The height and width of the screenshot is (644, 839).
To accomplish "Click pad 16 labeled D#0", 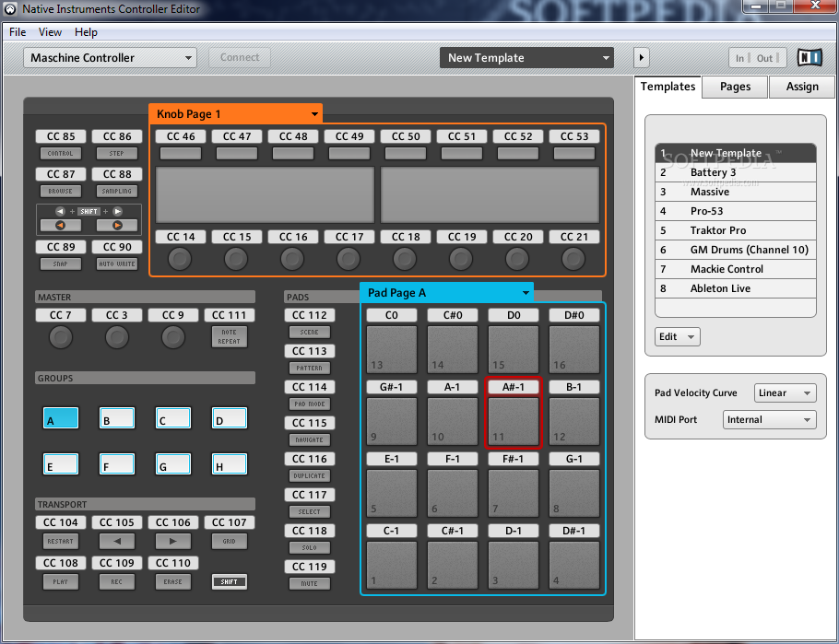I will [x=574, y=349].
